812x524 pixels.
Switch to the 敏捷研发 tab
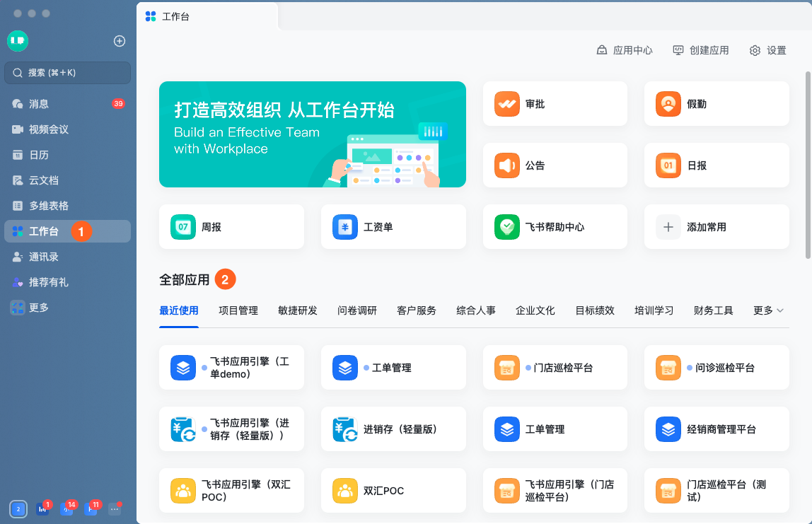[x=298, y=310]
